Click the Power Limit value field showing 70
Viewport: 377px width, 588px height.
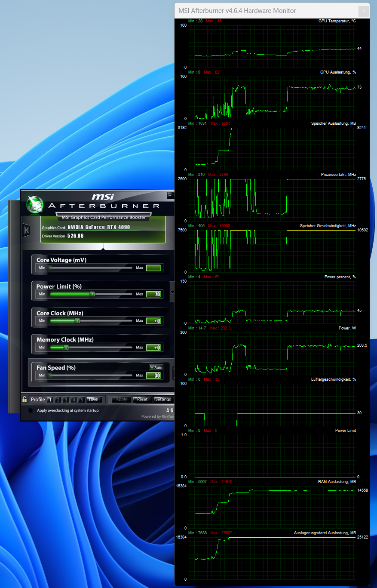(x=153, y=294)
